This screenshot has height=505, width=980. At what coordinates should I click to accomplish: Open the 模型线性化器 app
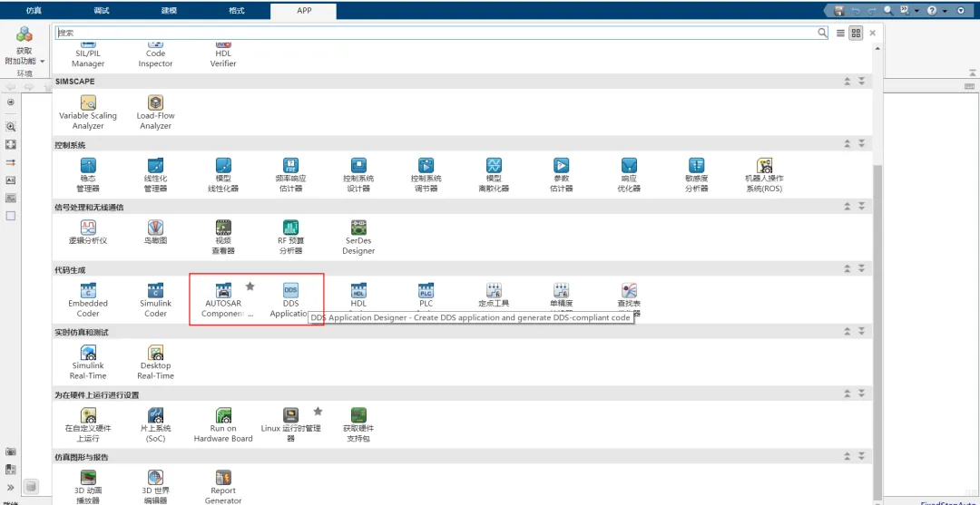223,174
